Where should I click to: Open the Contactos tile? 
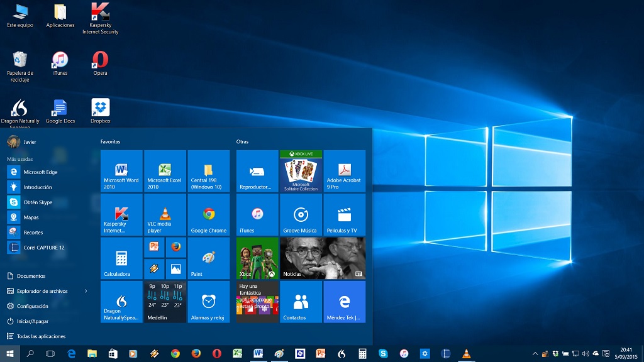pos(301,302)
